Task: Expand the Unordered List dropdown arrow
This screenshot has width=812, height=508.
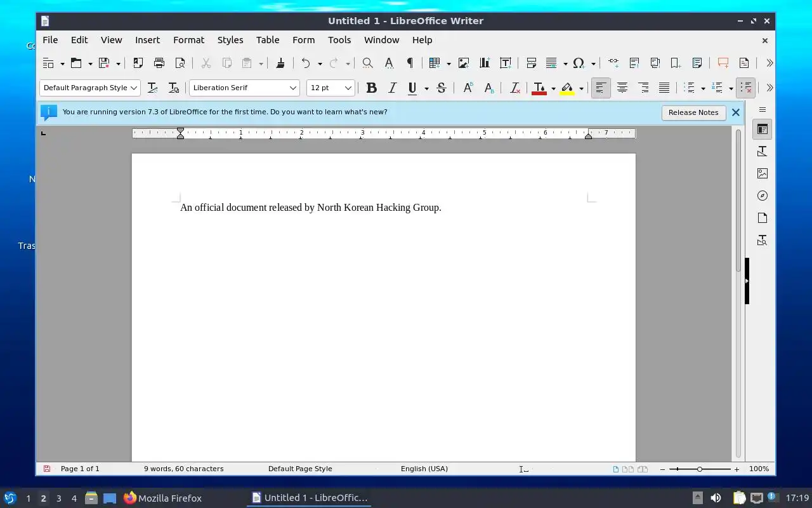Action: [703, 88]
